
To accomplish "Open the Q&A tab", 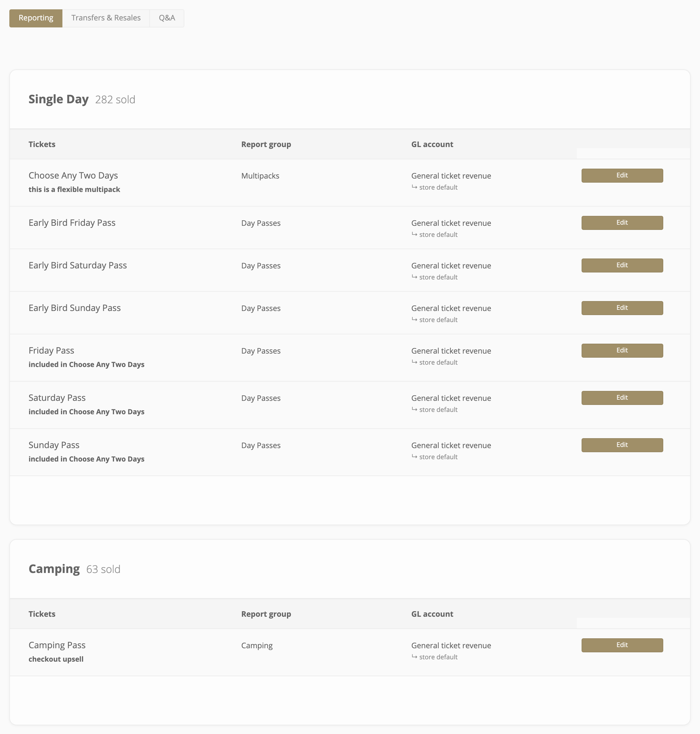I will pos(167,18).
